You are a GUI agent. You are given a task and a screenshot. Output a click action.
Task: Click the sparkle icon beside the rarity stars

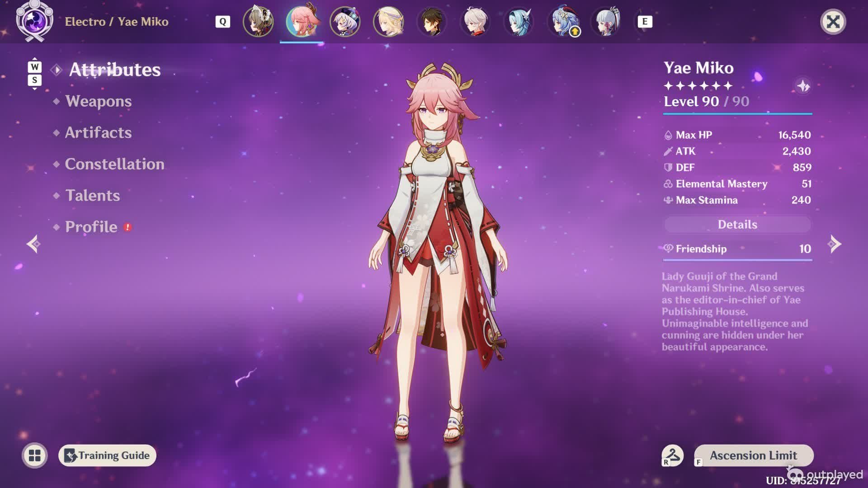803,86
